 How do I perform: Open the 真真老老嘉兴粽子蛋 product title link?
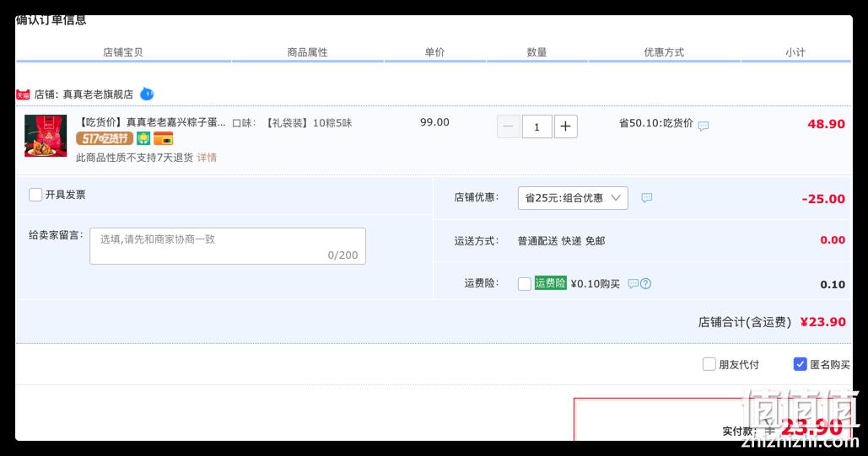tap(152, 122)
